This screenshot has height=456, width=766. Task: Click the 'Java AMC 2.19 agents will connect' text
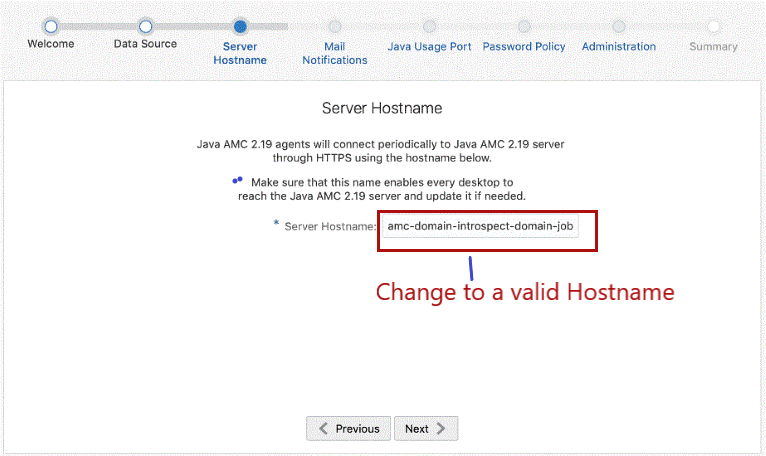point(381,151)
